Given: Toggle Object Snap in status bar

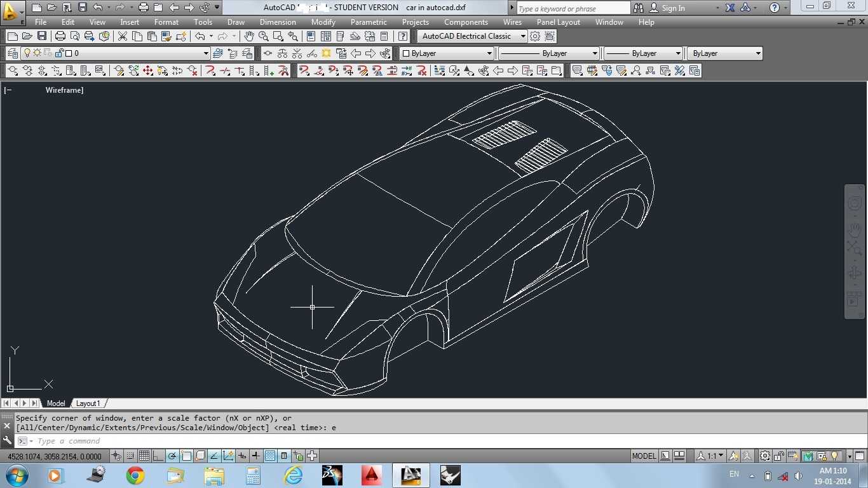Looking at the screenshot, I should [186, 456].
